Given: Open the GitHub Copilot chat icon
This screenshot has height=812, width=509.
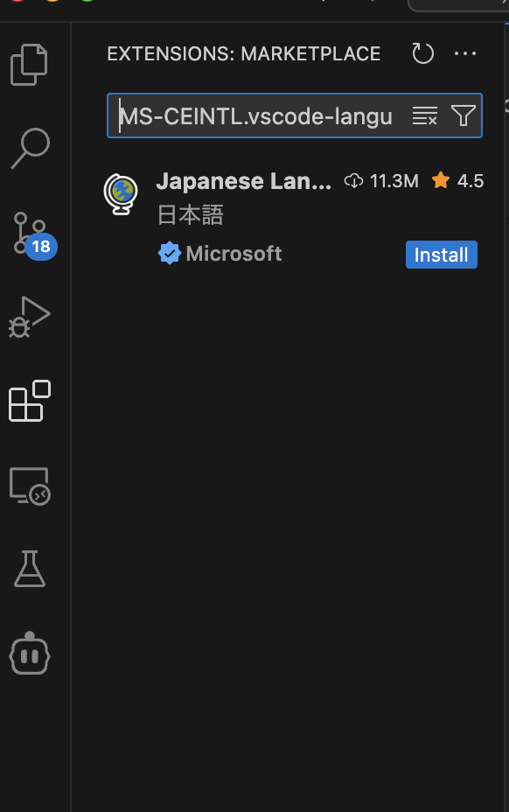Looking at the screenshot, I should 30,654.
